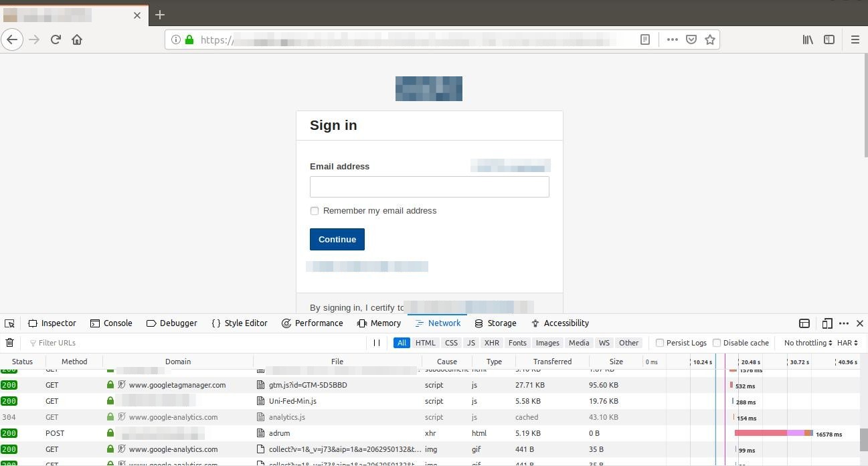Filter requests by XHR type

pyautogui.click(x=492, y=343)
